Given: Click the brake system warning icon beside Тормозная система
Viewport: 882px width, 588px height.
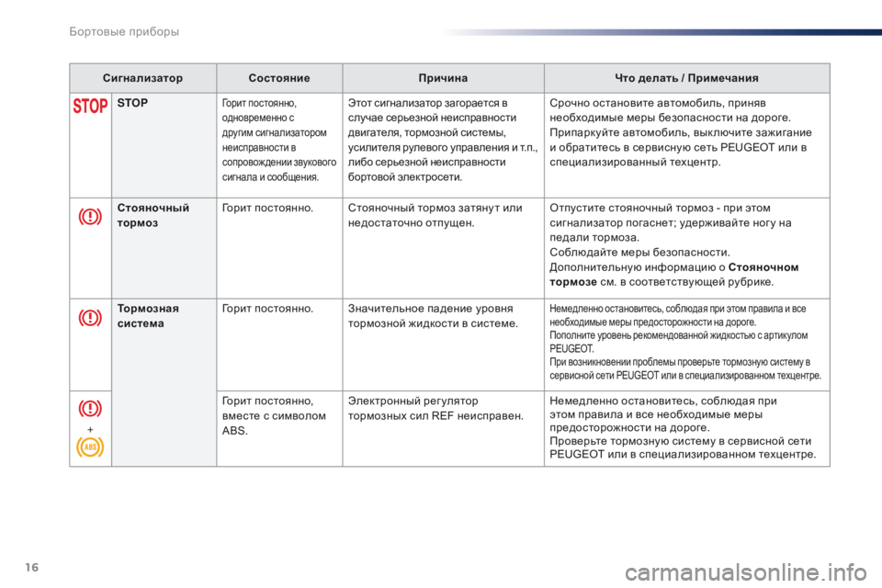Looking at the screenshot, I should point(90,318).
